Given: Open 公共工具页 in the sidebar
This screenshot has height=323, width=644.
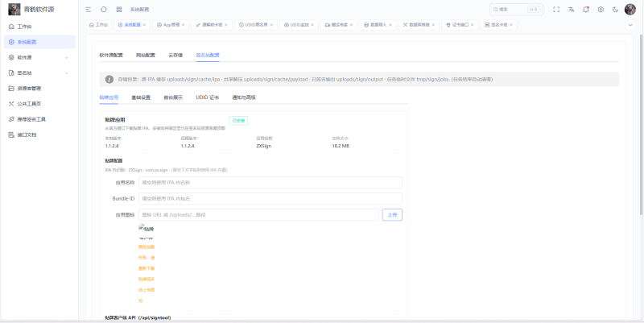Looking at the screenshot, I should tap(39, 104).
